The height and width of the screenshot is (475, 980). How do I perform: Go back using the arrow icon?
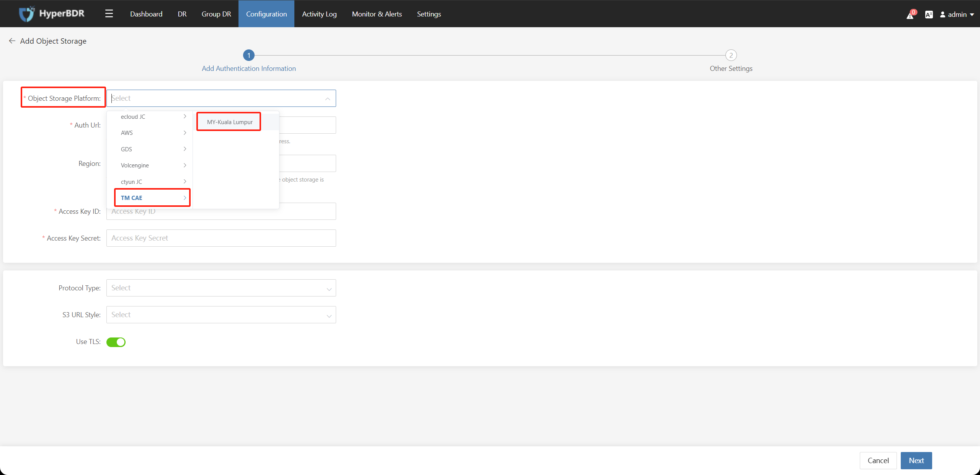coord(12,41)
